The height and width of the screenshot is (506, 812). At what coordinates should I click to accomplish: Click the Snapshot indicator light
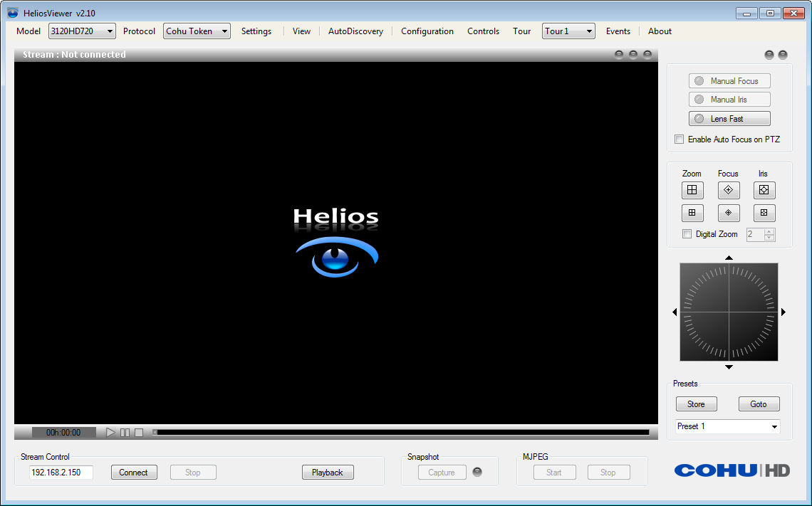coord(477,472)
